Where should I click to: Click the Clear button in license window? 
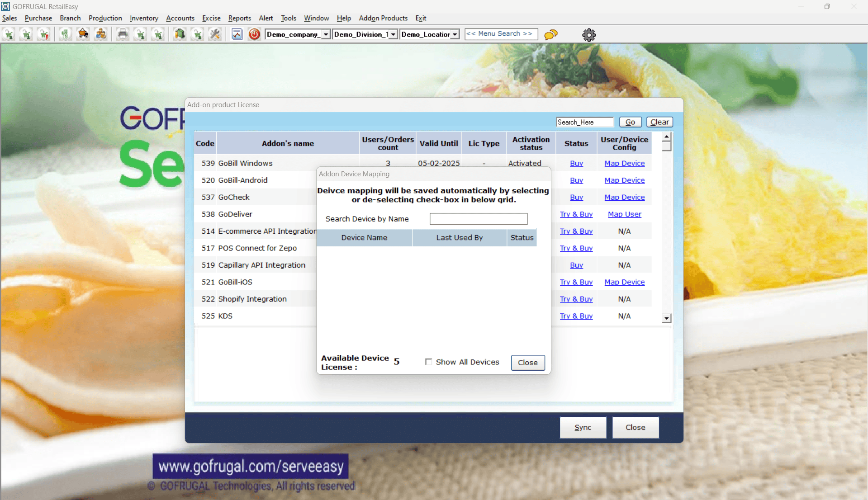pos(659,122)
